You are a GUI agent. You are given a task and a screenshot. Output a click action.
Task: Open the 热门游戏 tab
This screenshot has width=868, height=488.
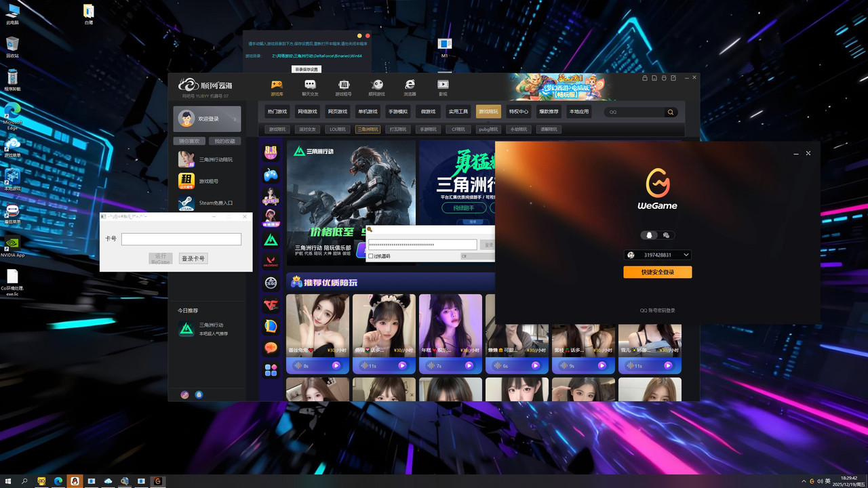point(277,112)
